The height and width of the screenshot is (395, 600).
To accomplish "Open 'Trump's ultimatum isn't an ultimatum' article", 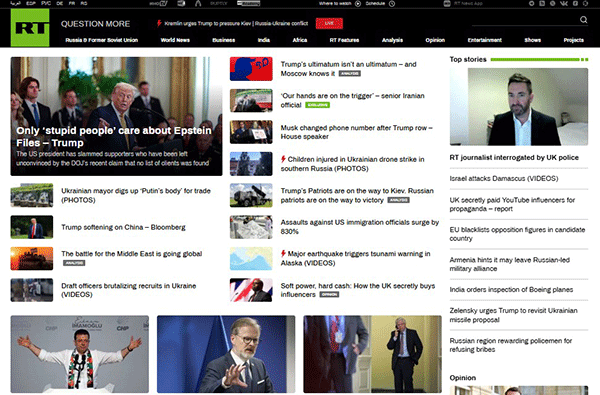I will pyautogui.click(x=348, y=69).
